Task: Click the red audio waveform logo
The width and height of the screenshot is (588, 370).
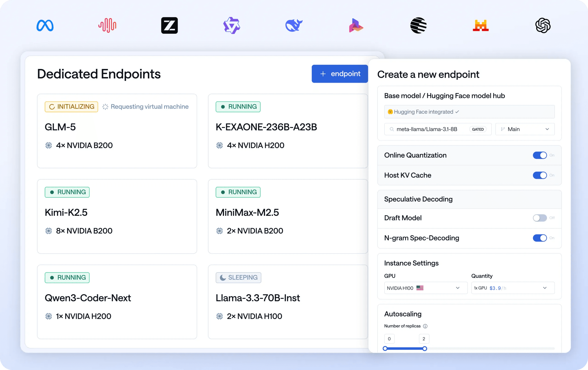Action: [107, 25]
